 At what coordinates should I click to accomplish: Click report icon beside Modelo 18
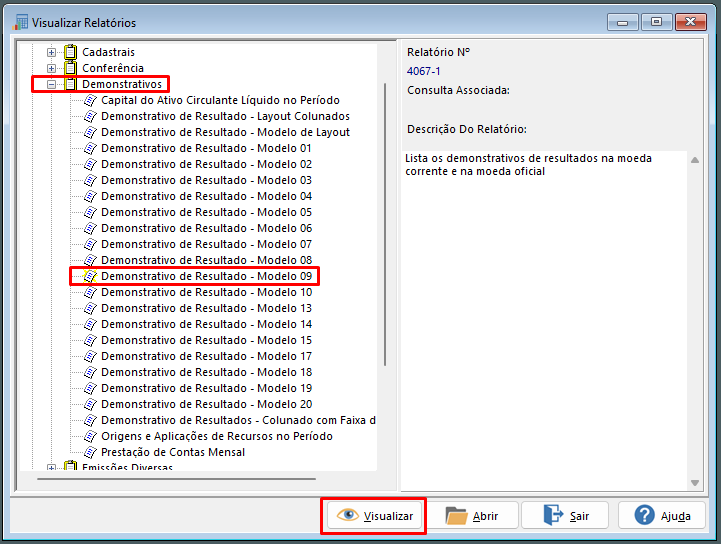click(x=91, y=372)
